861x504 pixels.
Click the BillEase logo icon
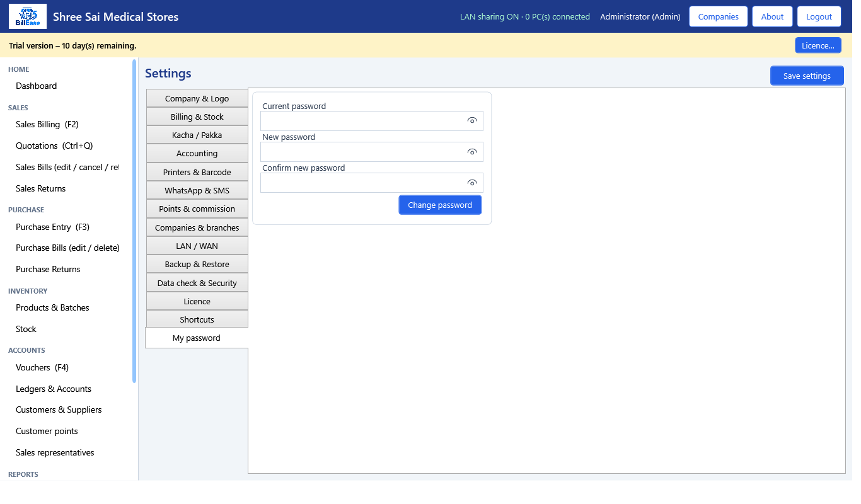coord(28,16)
